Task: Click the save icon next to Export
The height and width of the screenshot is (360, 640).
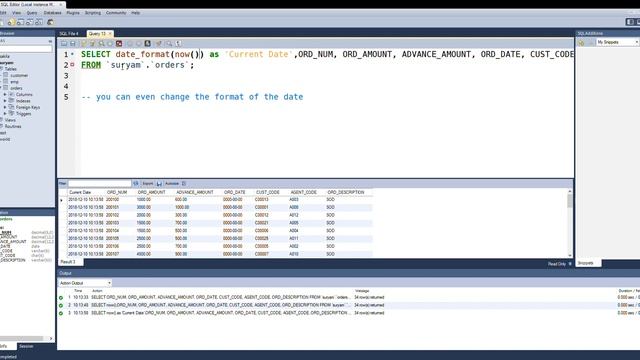Action: click(159, 184)
